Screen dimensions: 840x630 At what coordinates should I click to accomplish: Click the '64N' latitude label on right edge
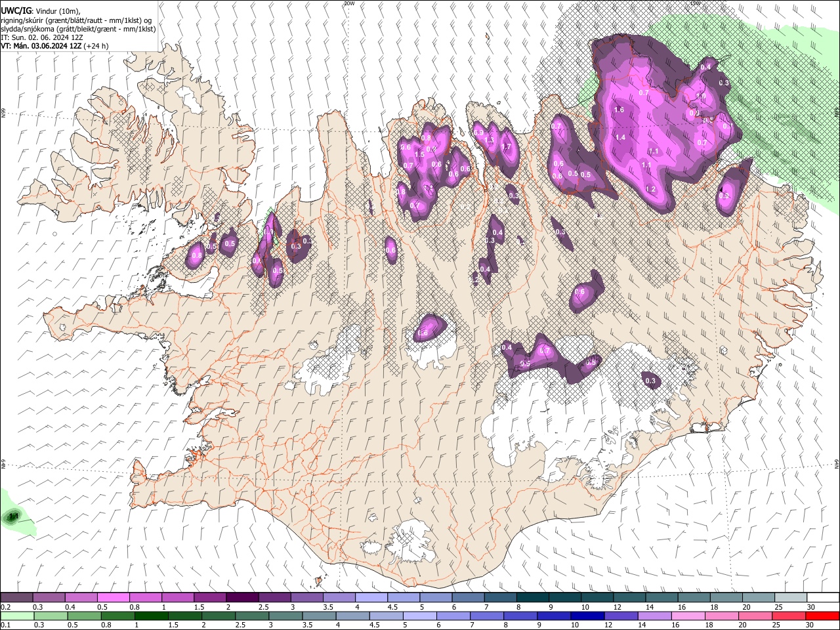pos(837,463)
